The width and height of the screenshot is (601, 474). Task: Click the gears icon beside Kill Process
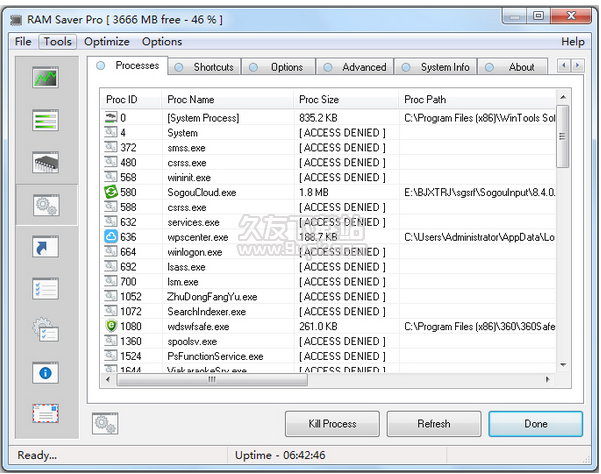pyautogui.click(x=105, y=423)
